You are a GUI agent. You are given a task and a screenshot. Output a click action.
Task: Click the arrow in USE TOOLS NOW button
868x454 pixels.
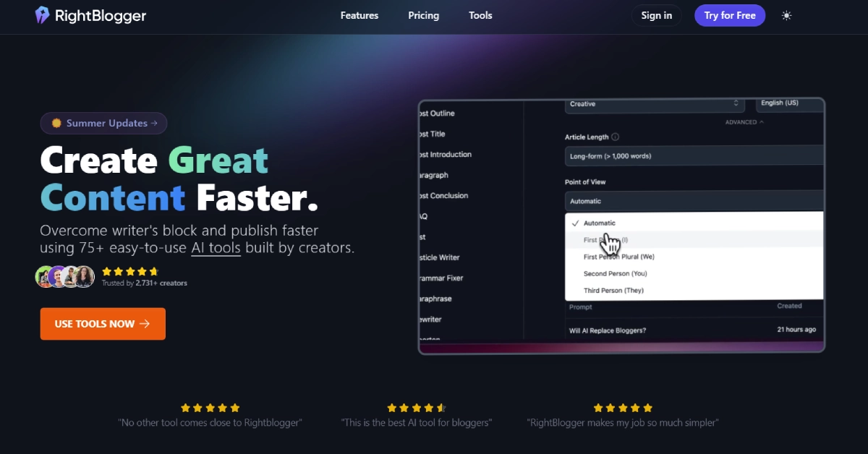[145, 324]
